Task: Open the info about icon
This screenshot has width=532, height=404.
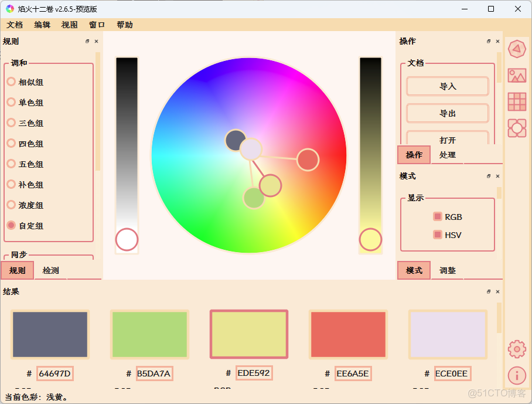Action: 517,375
